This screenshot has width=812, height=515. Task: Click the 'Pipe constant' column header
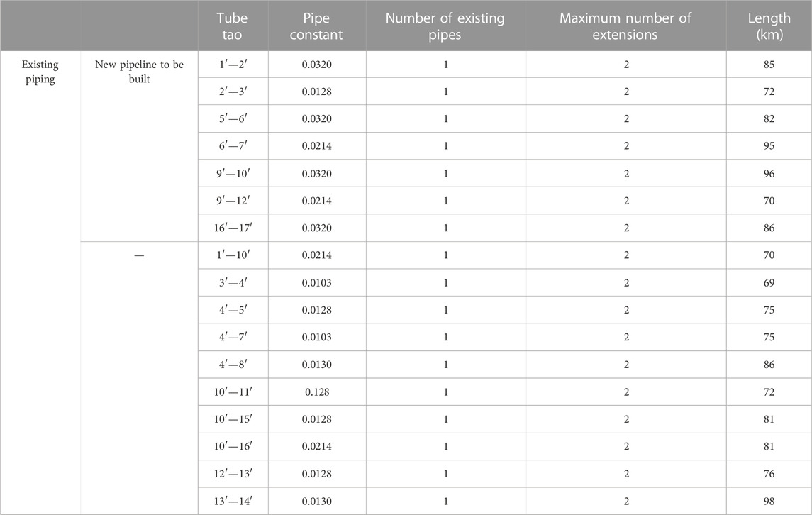tap(316, 26)
